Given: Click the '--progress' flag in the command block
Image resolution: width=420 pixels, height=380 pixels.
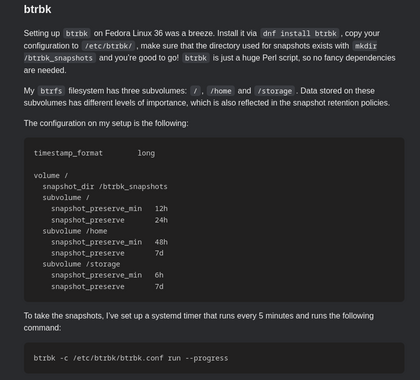Looking at the screenshot, I should pos(207,358).
